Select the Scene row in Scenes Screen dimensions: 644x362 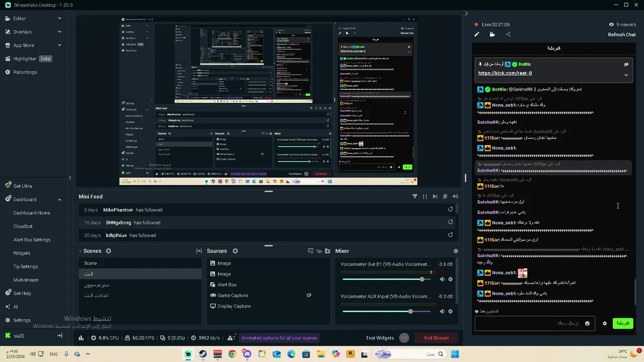(x=140, y=263)
